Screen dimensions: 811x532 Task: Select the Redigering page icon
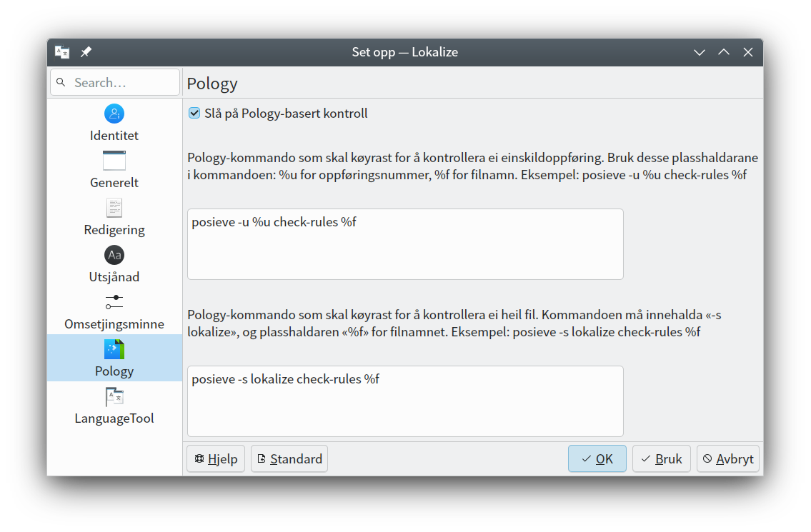(114, 208)
